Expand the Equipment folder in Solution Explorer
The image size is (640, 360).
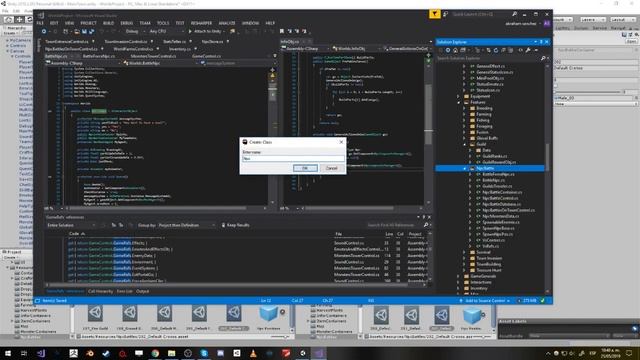(x=458, y=96)
